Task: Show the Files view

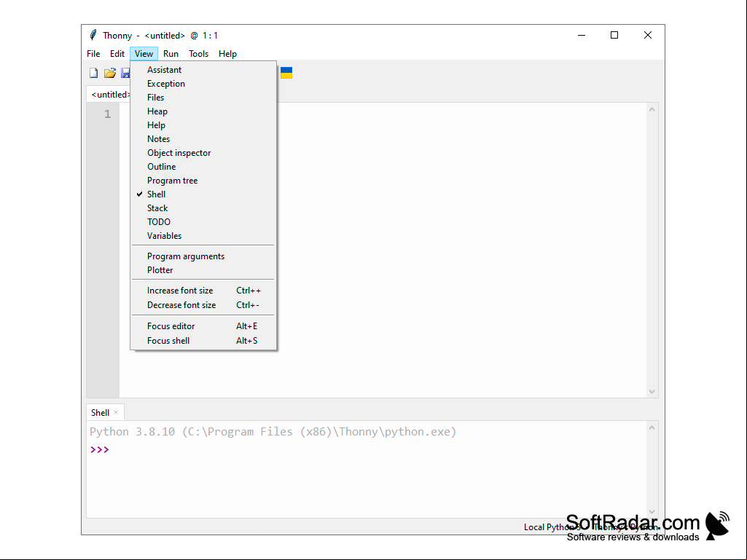Action: [203, 97]
